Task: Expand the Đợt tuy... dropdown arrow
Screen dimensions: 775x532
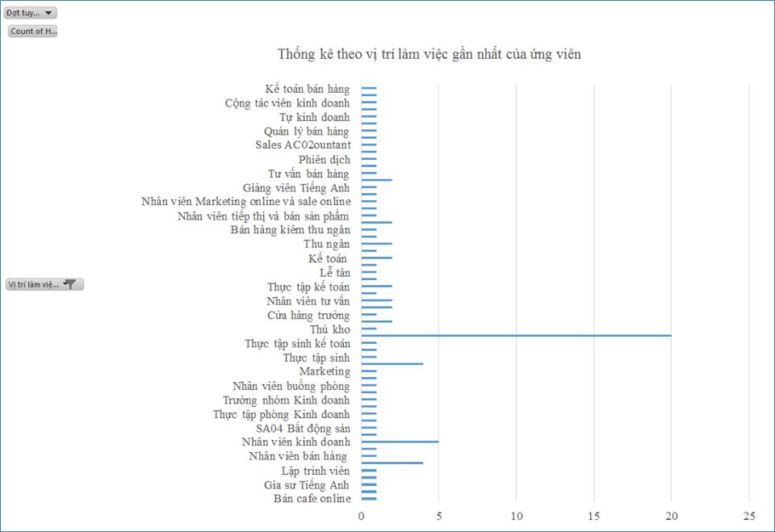Action: click(49, 13)
